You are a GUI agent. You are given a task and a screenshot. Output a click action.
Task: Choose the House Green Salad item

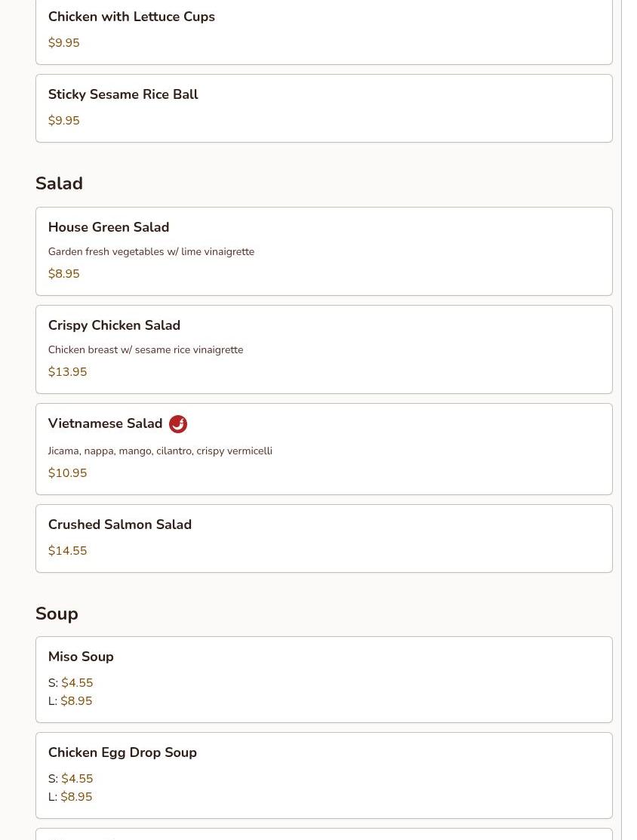[x=324, y=251]
